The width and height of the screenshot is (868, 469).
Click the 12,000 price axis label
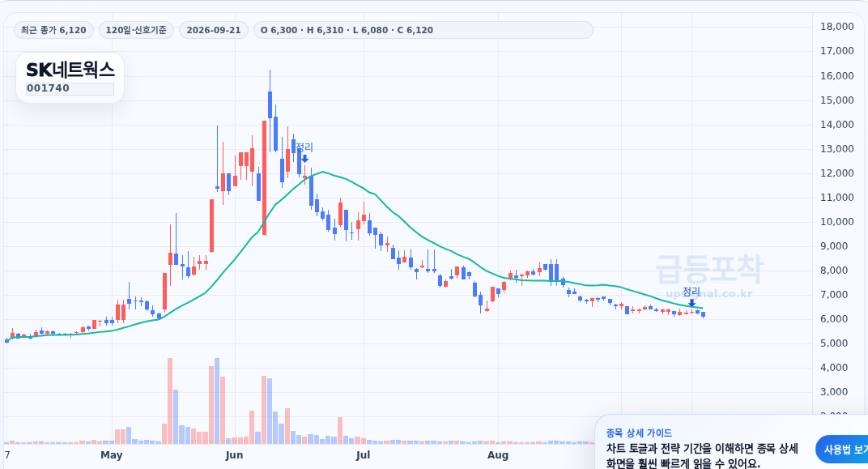836,173
